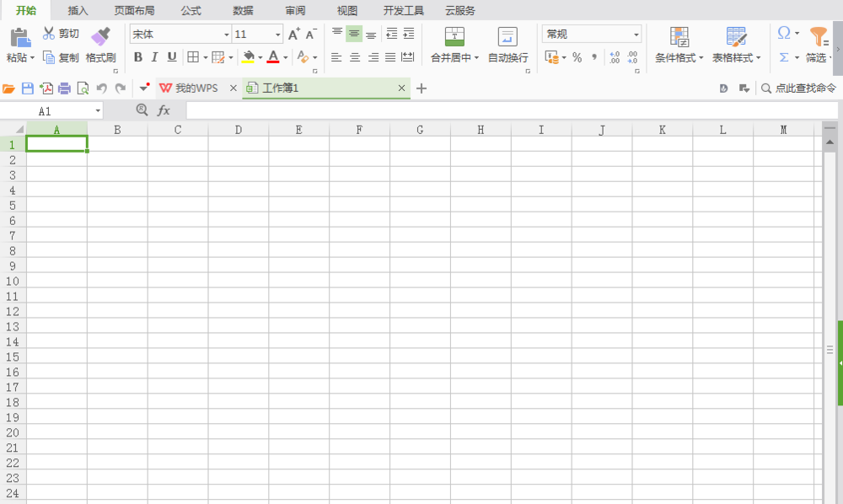Redo the last action
Viewport: 843px width, 504px height.
[x=121, y=88]
